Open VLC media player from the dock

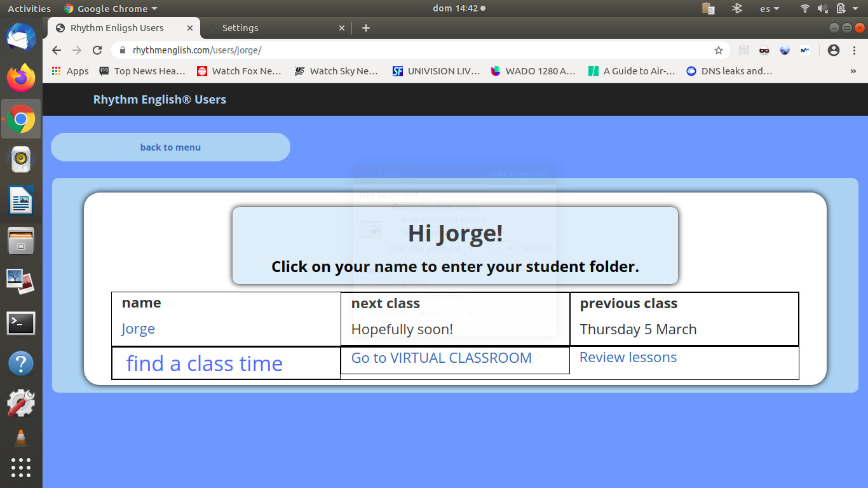point(21,438)
